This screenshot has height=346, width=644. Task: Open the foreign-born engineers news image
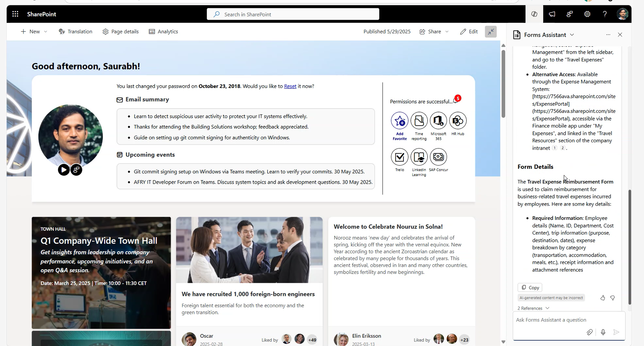point(249,250)
